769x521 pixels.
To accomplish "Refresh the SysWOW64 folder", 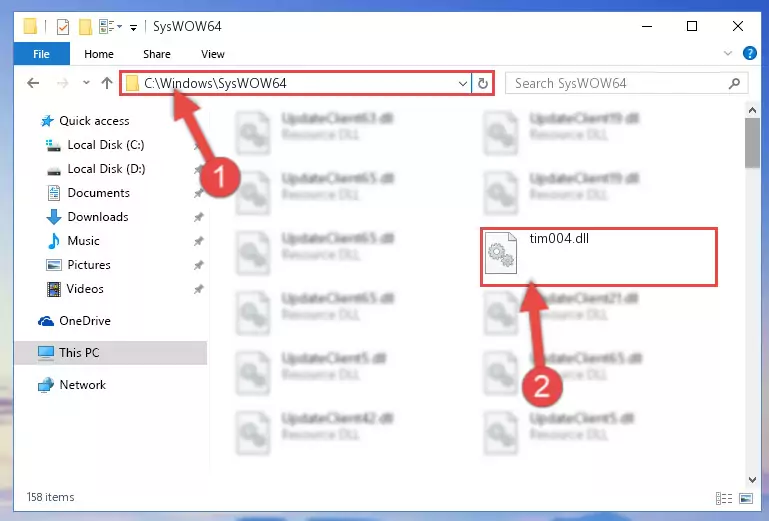I will click(483, 83).
